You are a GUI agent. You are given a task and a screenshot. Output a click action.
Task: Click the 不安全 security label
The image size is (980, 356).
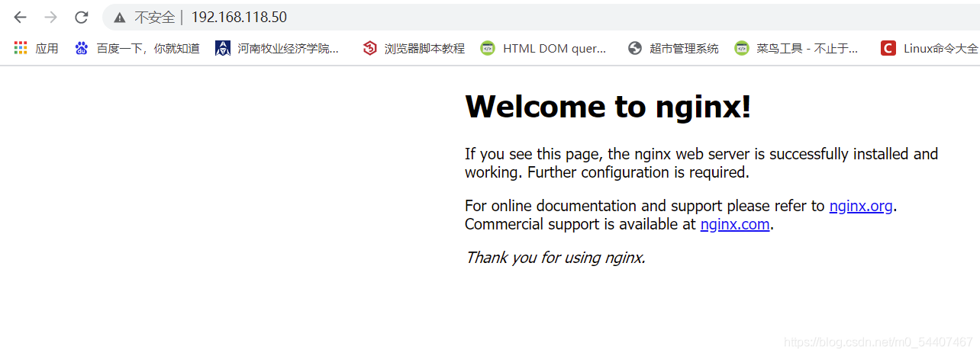[x=155, y=18]
